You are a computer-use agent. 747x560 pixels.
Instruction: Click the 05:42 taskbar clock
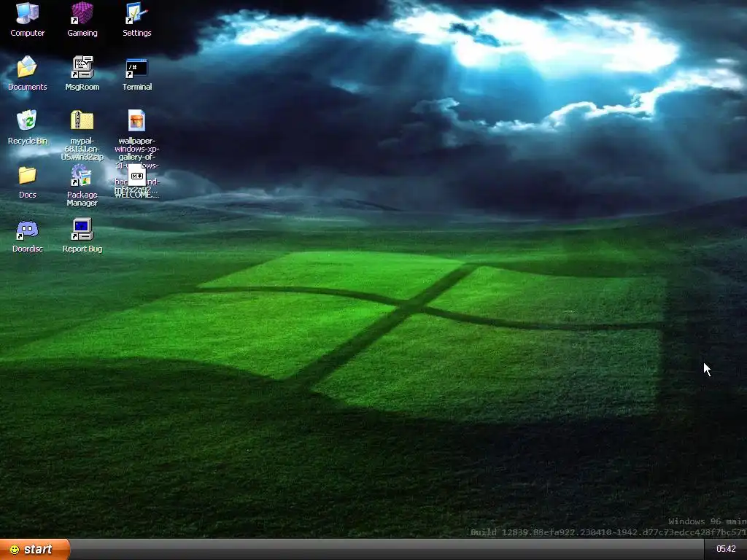point(726,549)
